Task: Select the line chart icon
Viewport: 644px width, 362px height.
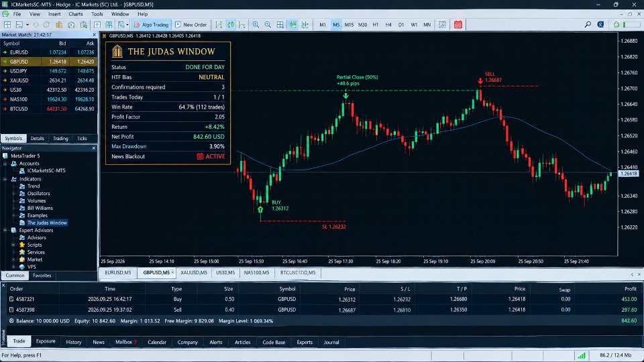Action: [x=242, y=25]
